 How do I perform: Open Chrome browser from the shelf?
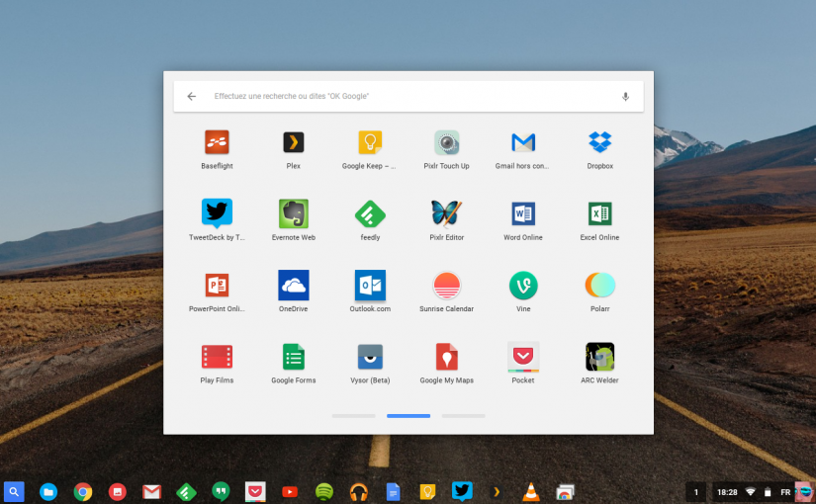[83, 491]
